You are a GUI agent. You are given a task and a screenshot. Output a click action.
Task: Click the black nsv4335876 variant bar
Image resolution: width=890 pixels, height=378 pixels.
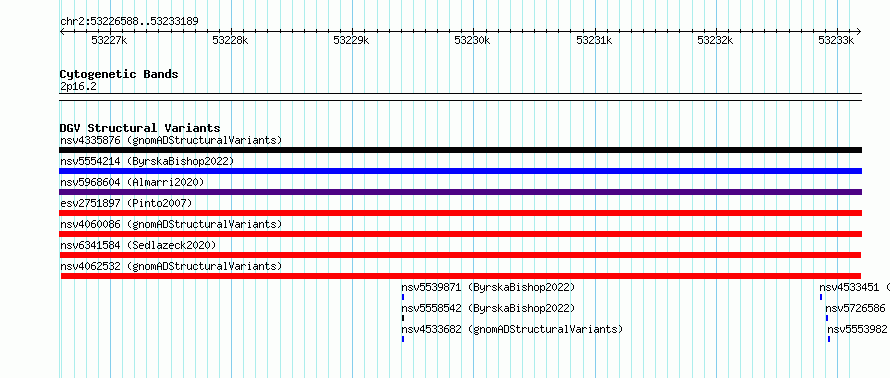460,150
